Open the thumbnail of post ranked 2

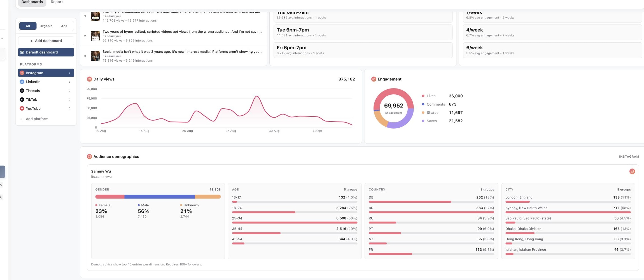(95, 36)
